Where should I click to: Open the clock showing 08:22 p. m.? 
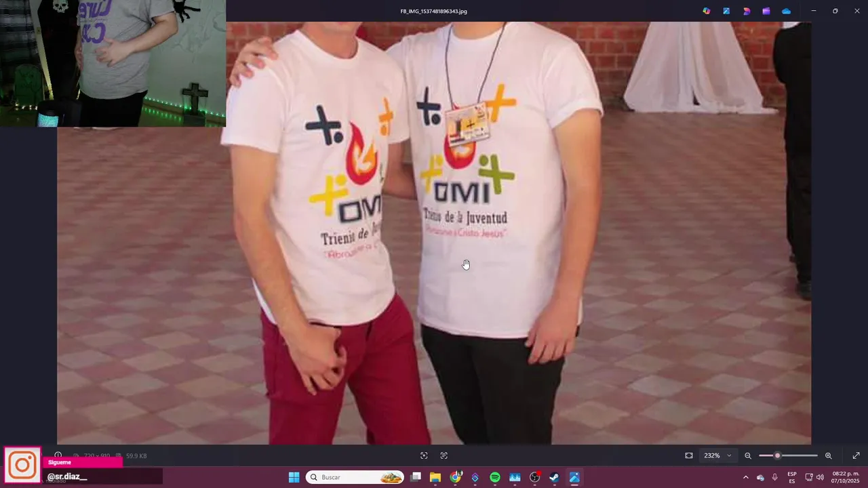[x=845, y=477]
